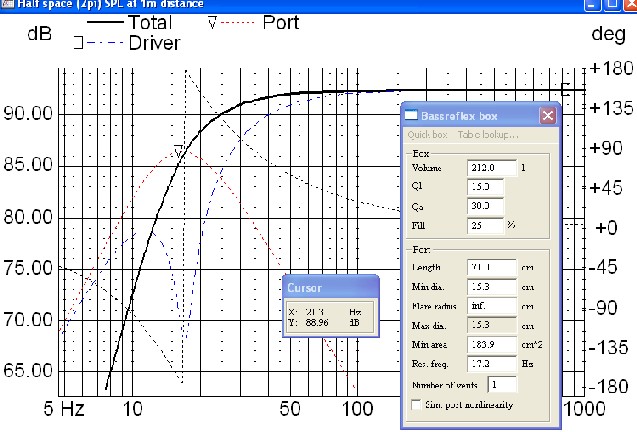This screenshot has width=637, height=432.
Task: Click the Number of vents field
Action: [x=502, y=384]
